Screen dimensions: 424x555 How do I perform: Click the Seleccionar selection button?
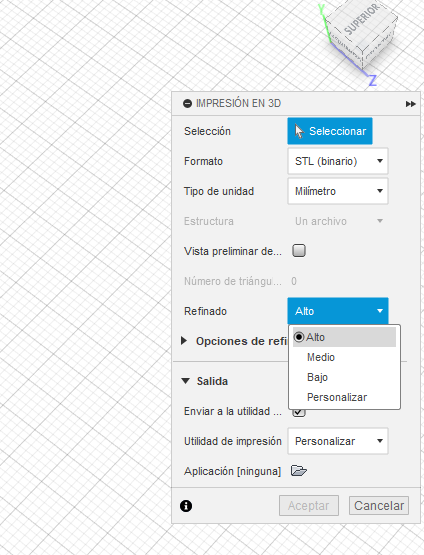[330, 131]
